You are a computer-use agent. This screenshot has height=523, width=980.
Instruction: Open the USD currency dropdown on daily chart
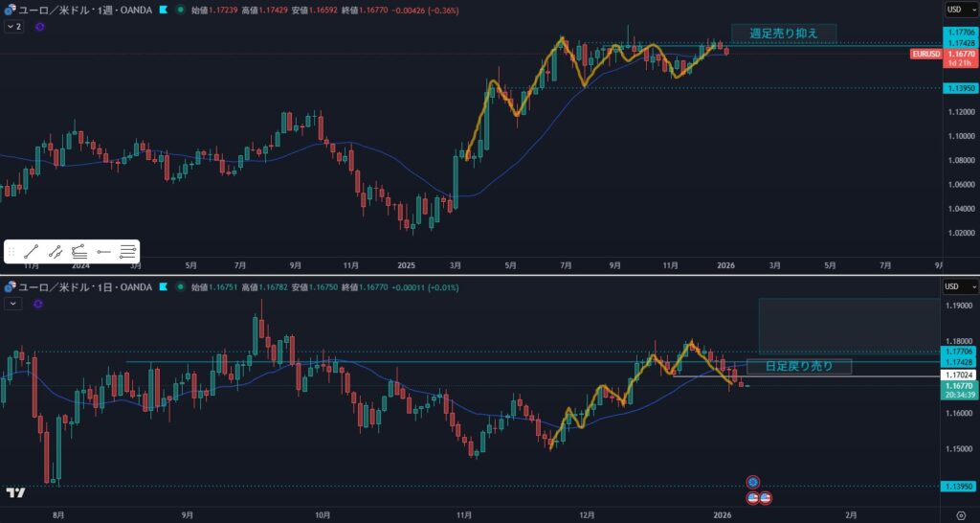point(960,286)
